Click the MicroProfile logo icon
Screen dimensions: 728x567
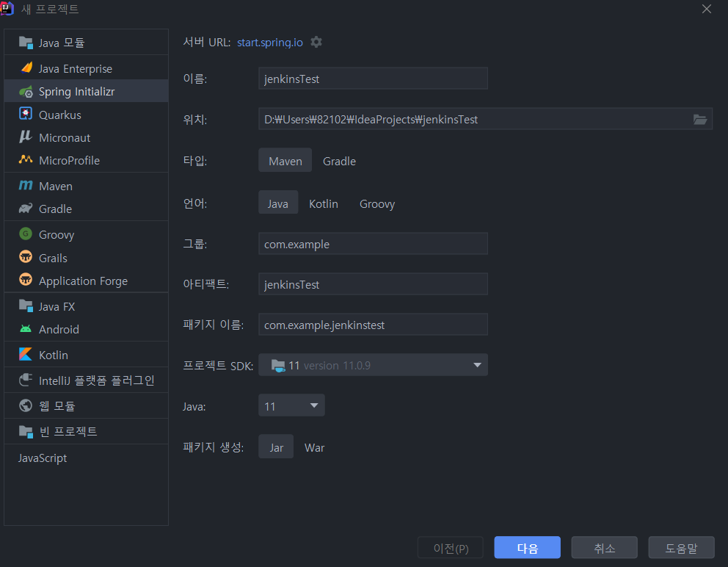26,159
